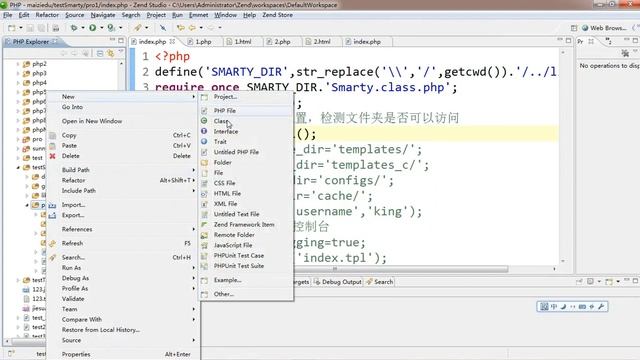Select Zend Framework Item entry
Viewport: 640px width, 360px height.
click(246, 224)
